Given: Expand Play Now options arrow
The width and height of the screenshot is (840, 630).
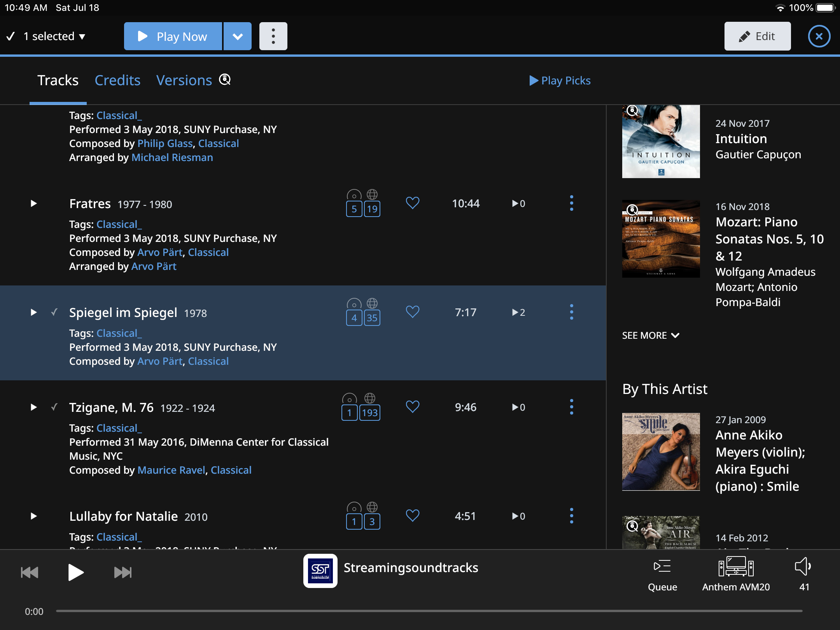Looking at the screenshot, I should point(237,36).
